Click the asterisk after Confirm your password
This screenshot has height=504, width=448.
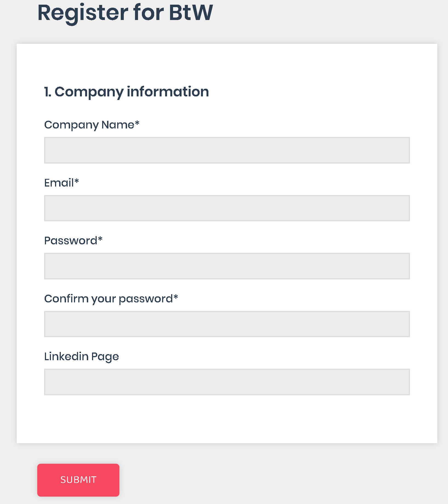pyautogui.click(x=176, y=297)
